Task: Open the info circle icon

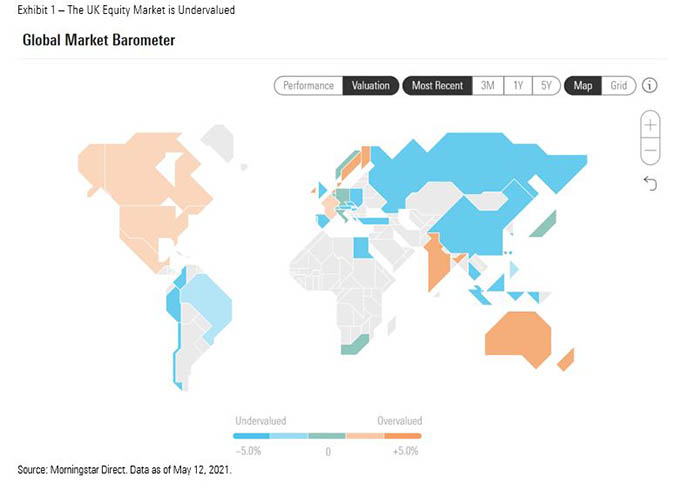Action: coord(650,86)
